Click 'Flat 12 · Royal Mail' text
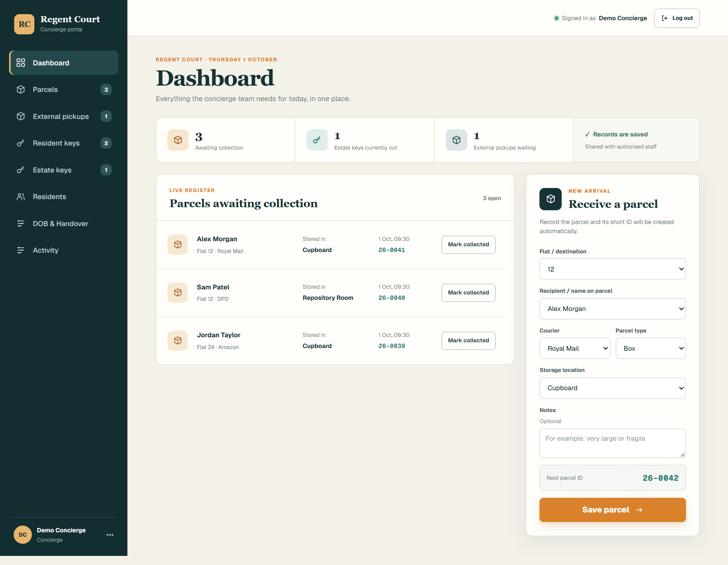This screenshot has height=565, width=728. (x=220, y=251)
